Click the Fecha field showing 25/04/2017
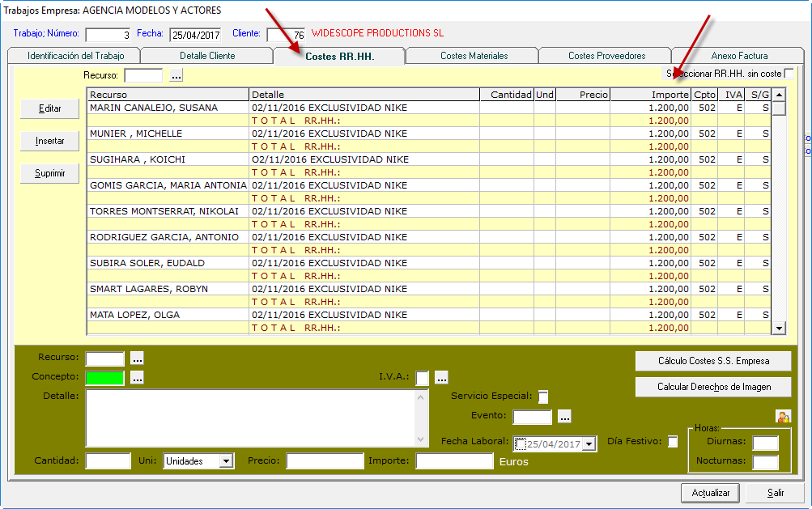The image size is (812, 509). pos(195,35)
